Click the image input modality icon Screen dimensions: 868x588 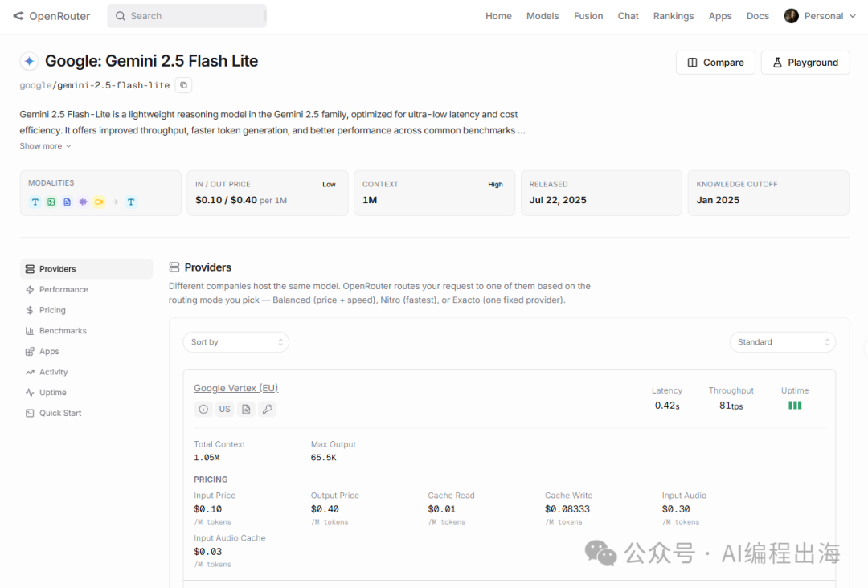pos(51,202)
